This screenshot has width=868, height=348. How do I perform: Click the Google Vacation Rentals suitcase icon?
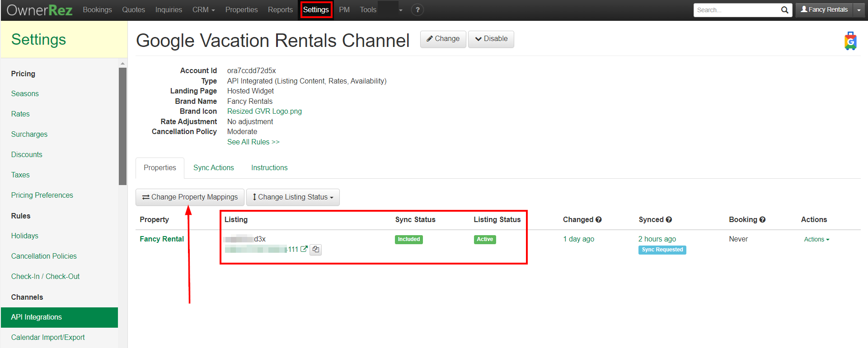coord(851,41)
